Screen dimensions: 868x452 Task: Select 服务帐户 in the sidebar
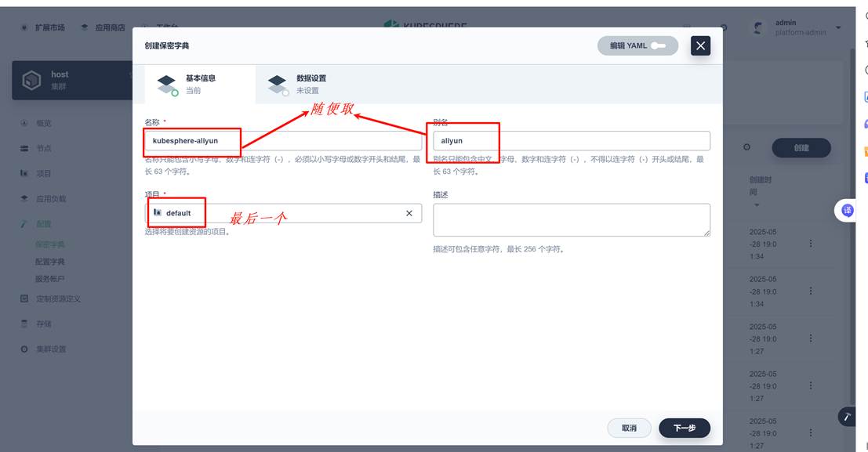pos(50,278)
